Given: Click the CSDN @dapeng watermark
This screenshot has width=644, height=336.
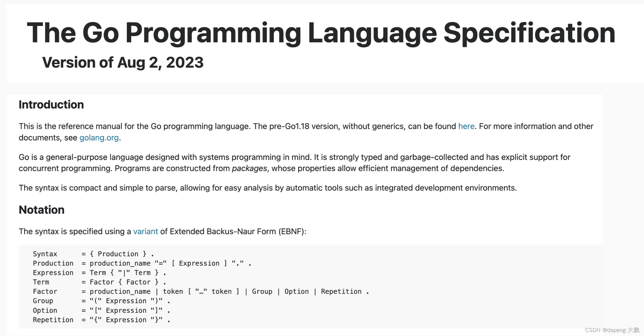Looking at the screenshot, I should click(x=612, y=330).
